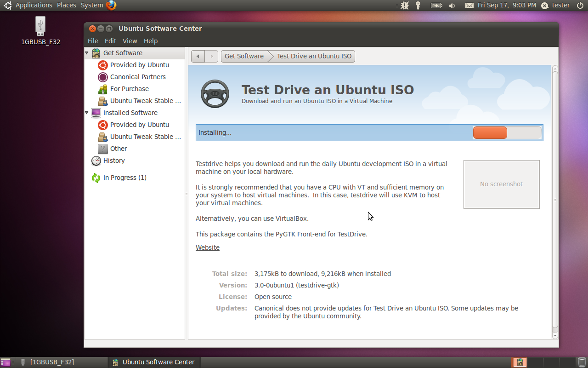The width and height of the screenshot is (588, 368).
Task: Select History in the sidebar
Action: pyautogui.click(x=114, y=161)
